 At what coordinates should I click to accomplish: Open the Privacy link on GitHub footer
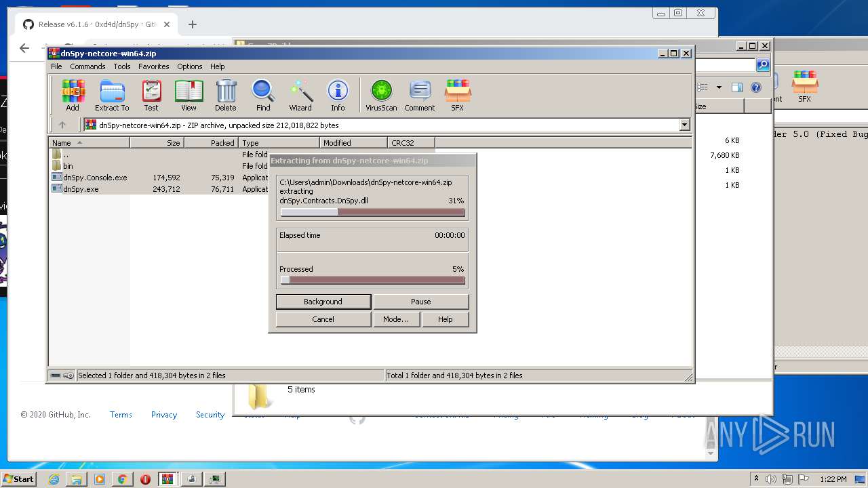click(164, 415)
